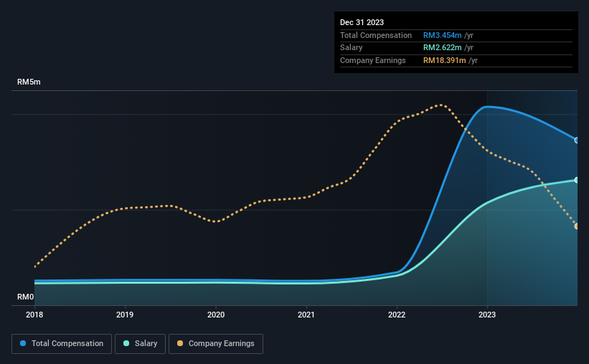Click the RM18.391m Company Earnings tooltip value

(444, 60)
